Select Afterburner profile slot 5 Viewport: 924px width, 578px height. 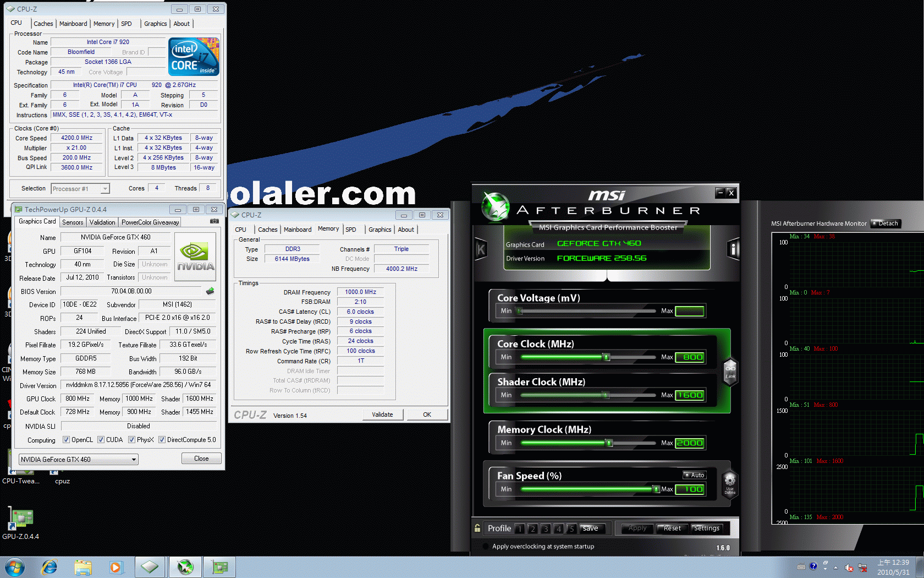[x=571, y=528]
